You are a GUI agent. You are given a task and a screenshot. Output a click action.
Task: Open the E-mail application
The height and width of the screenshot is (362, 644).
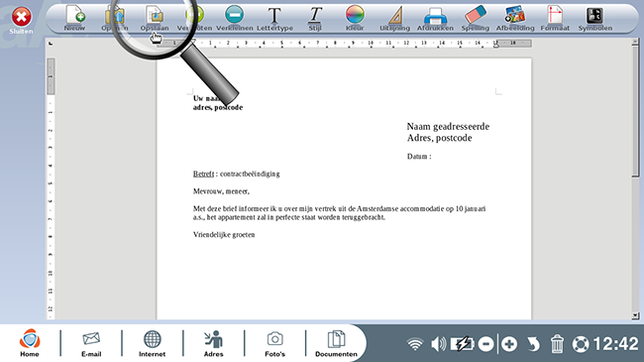(x=91, y=343)
